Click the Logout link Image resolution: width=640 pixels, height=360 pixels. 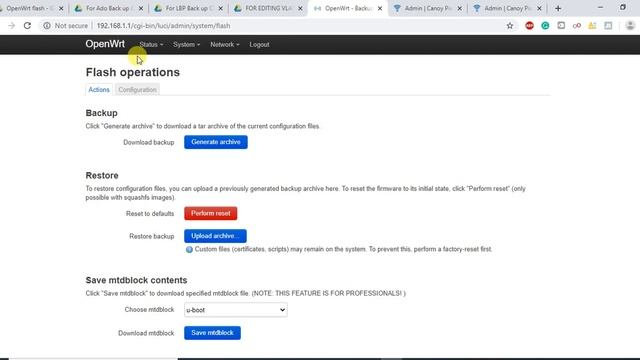coord(259,44)
